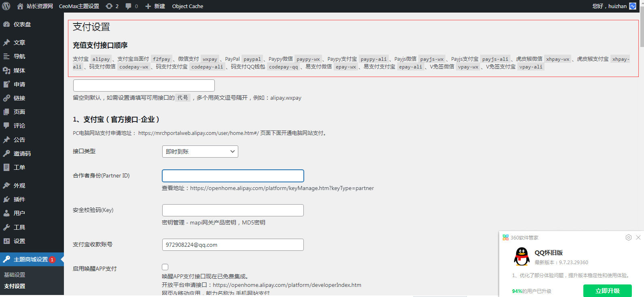This screenshot has width=644, height=297.
Task: Click the alipay interface code tag
Action: [101, 59]
